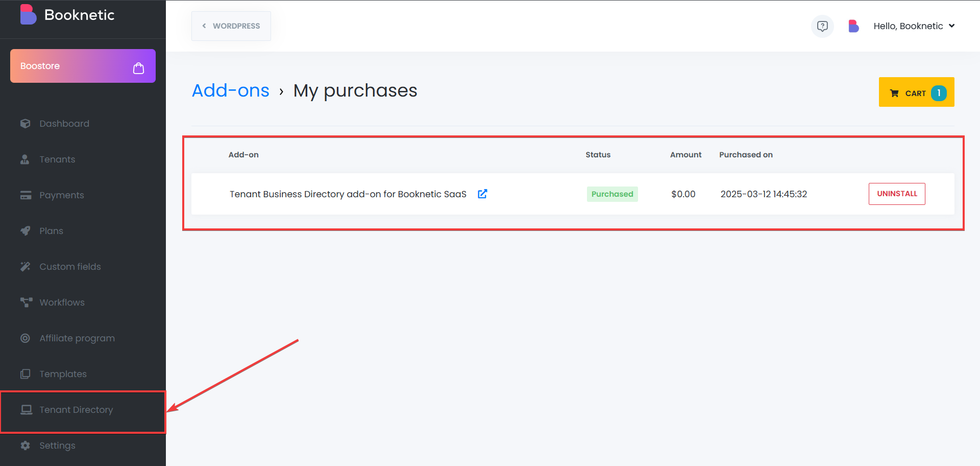
Task: Click the $0.00 amount cell
Action: 683,194
